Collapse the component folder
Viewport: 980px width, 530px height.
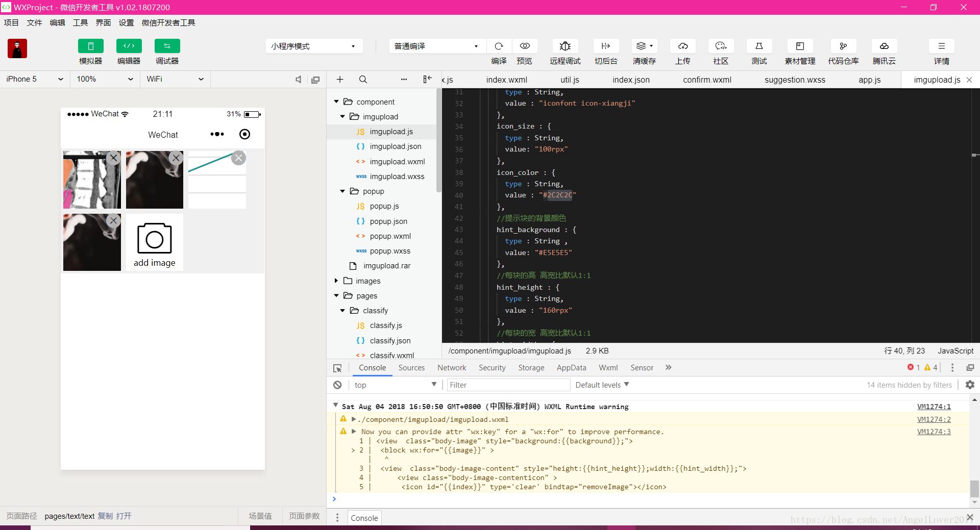click(336, 102)
